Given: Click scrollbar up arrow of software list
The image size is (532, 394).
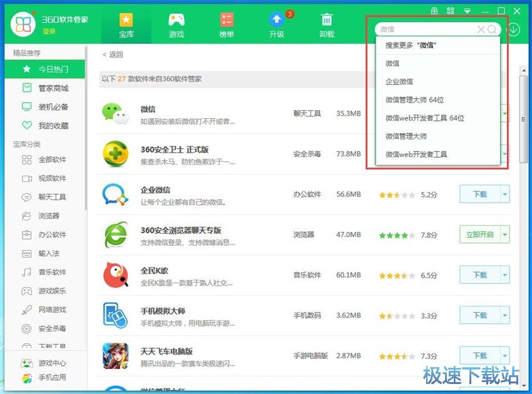Looking at the screenshot, I should [524, 70].
